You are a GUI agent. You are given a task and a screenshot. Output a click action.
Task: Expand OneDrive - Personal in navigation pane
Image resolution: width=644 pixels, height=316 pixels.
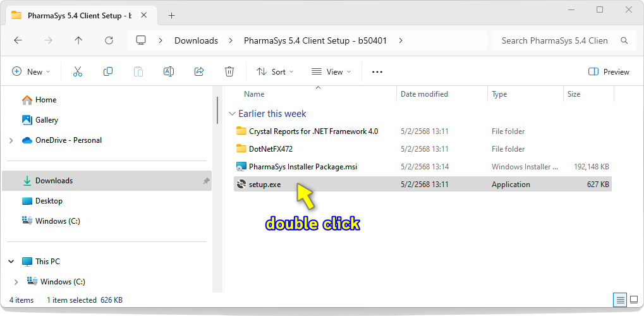[11, 140]
